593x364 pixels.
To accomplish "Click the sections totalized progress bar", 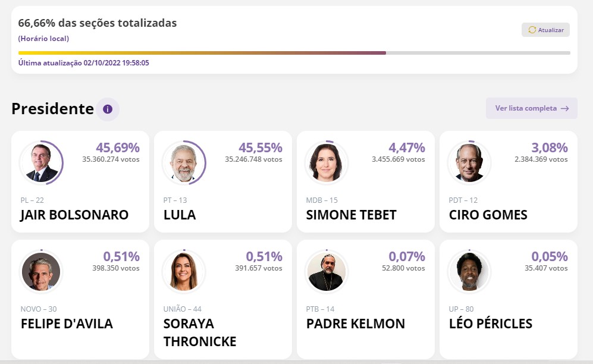I will pos(294,53).
